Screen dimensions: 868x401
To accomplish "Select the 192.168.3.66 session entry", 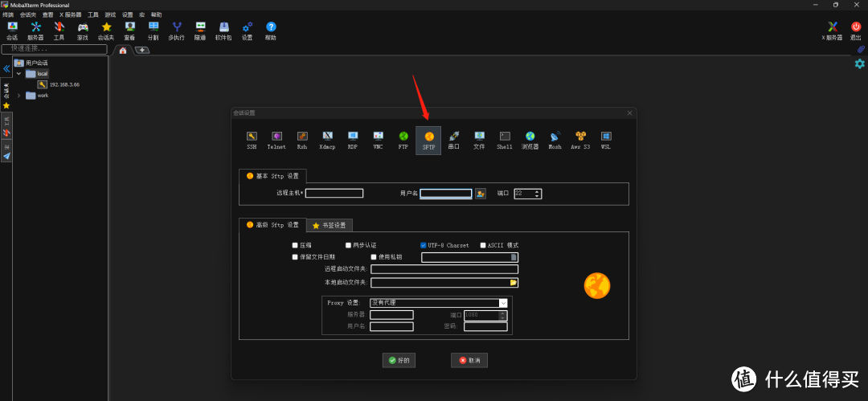I will tap(59, 84).
